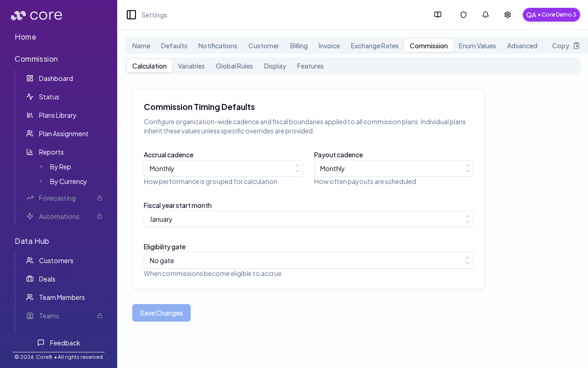Click the Settings breadcrumb text

click(154, 15)
